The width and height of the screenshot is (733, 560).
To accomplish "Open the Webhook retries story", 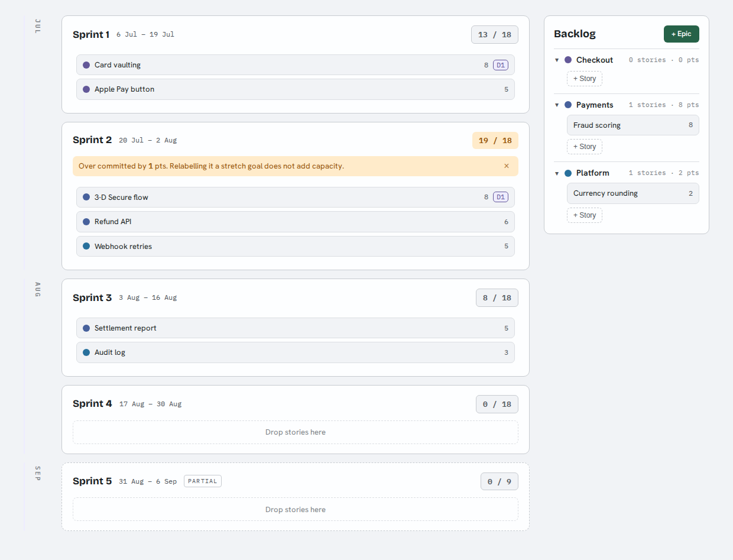I will [x=296, y=246].
